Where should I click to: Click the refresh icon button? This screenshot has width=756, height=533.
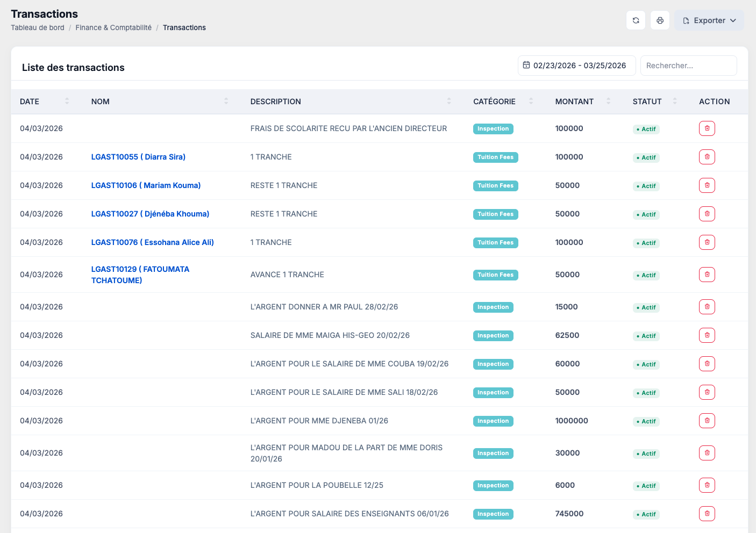click(x=636, y=20)
